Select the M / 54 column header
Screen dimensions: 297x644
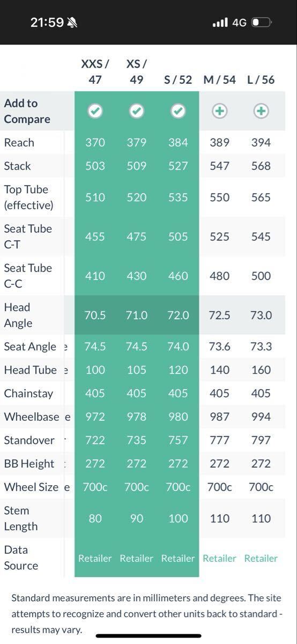click(x=220, y=79)
